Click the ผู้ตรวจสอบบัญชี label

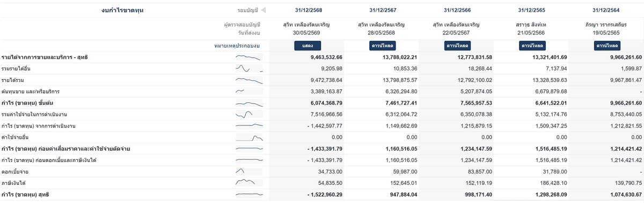242,25
